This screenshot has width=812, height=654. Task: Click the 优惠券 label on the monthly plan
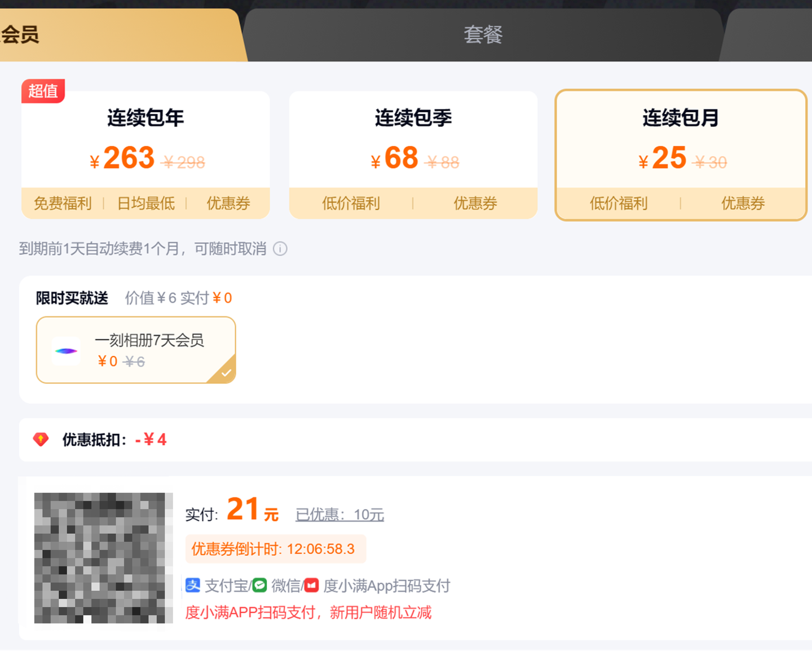click(742, 204)
